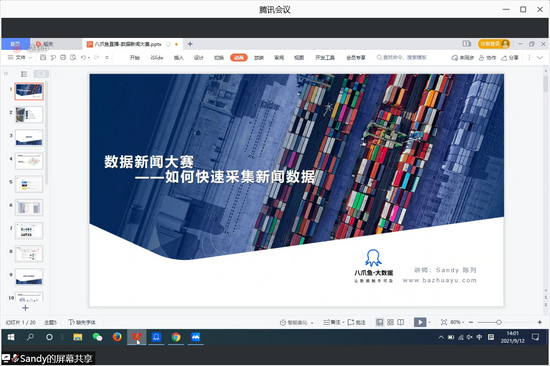Open the Windows Start menu
Viewport: 550px width, 366px height.
[11, 337]
